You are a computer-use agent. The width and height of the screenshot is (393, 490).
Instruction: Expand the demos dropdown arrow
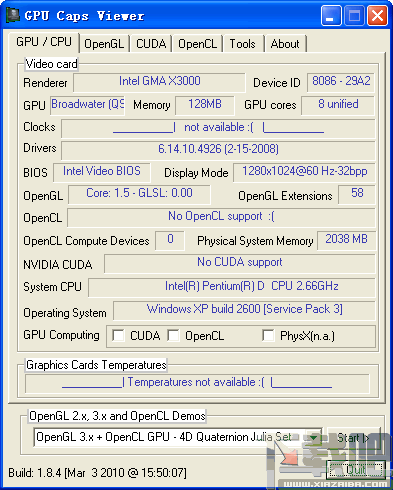click(314, 437)
